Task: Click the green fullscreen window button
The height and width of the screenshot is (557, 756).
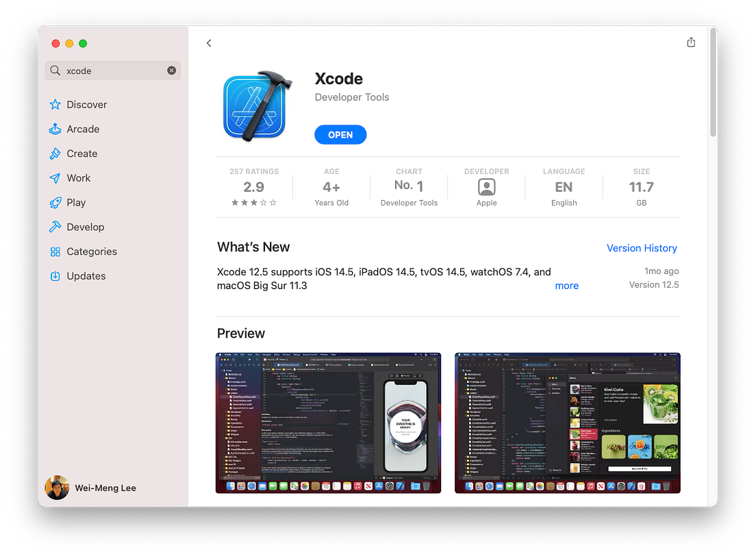Action: (83, 43)
